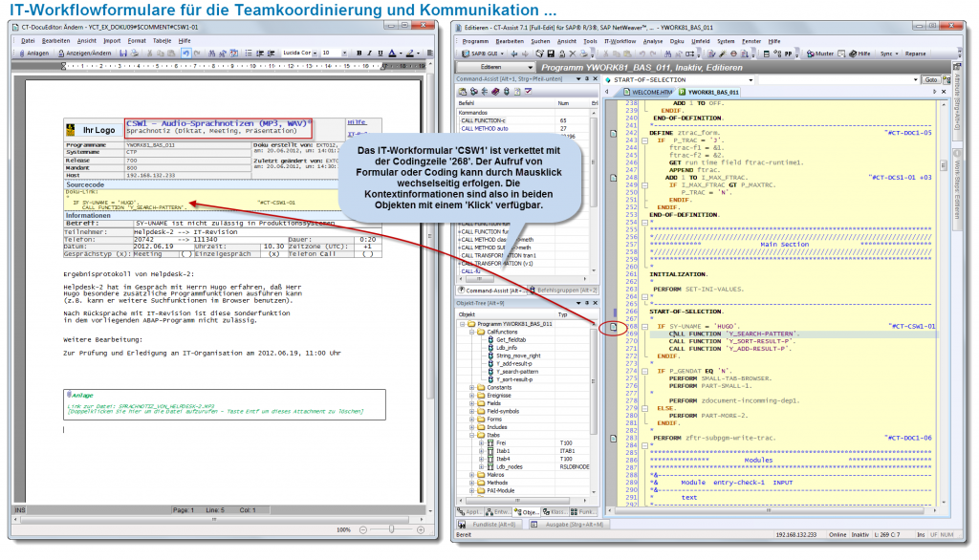The width and height of the screenshot is (979, 560).
Task: Click the Undo arrow icon in the DocuEditor
Action: click(x=187, y=54)
